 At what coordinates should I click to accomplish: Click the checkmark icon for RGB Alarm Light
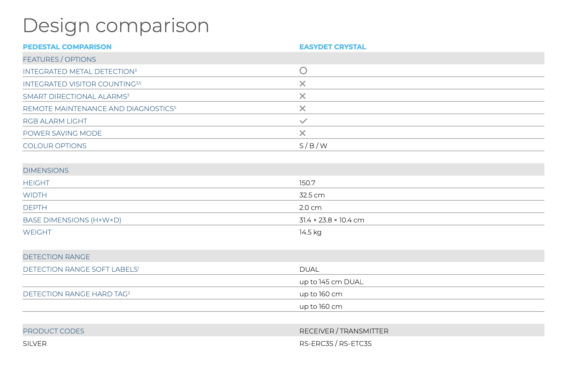tap(303, 121)
